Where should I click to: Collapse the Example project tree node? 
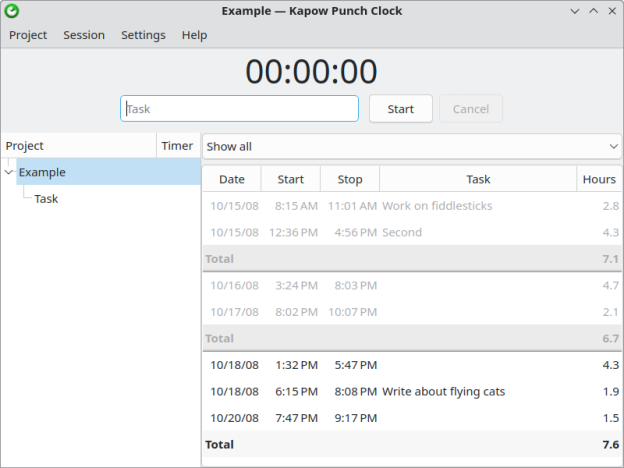[9, 172]
